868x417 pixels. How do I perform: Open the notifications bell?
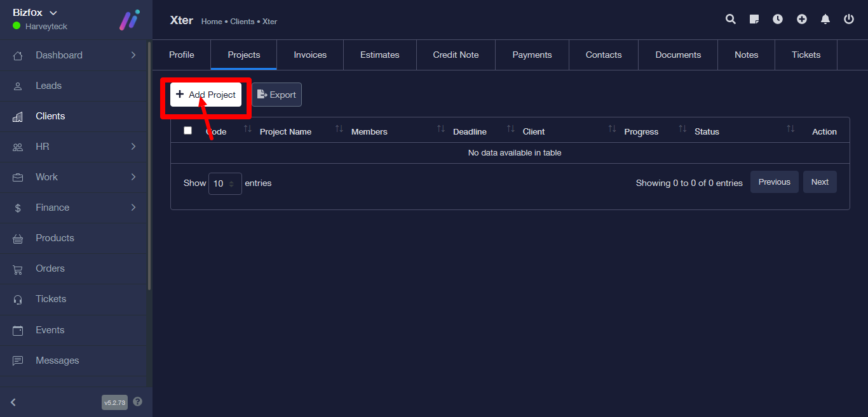[x=825, y=19]
